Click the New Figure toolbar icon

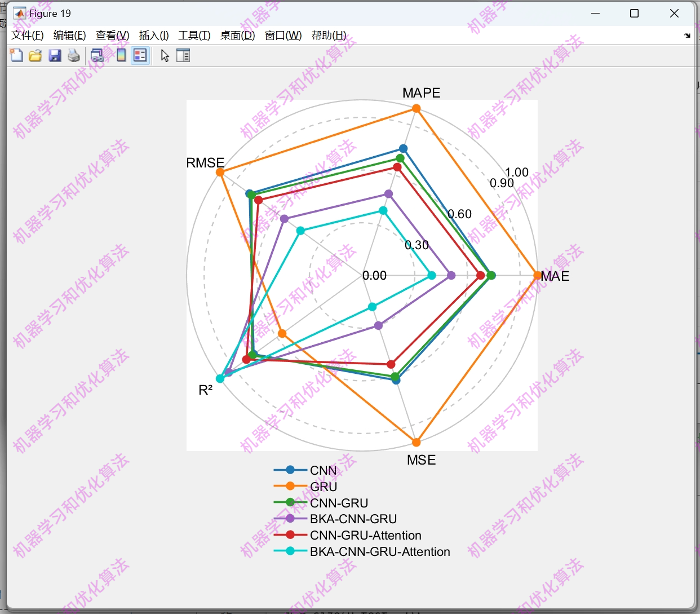click(x=16, y=55)
